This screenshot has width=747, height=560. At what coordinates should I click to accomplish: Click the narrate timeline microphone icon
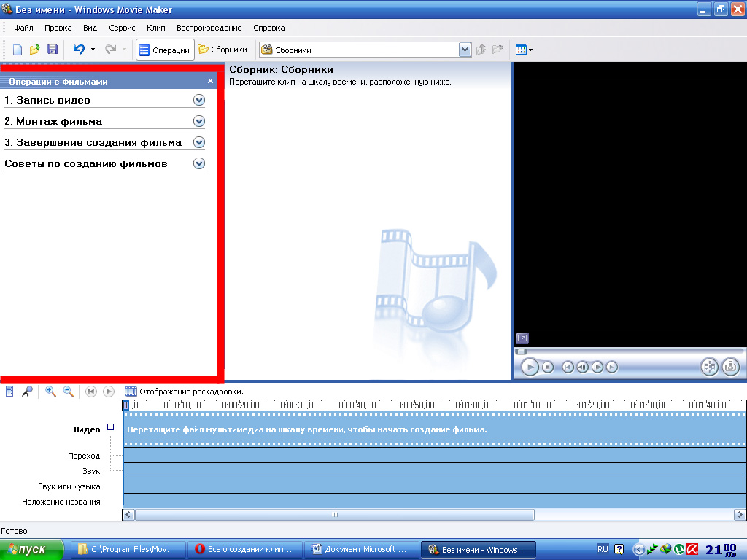tap(27, 392)
